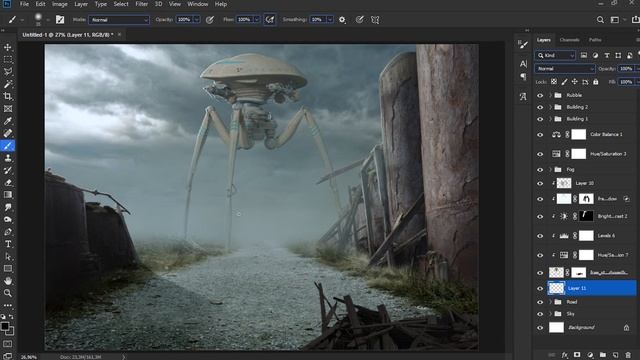
Task: Select the History Brush tool
Action: pyautogui.click(x=8, y=170)
